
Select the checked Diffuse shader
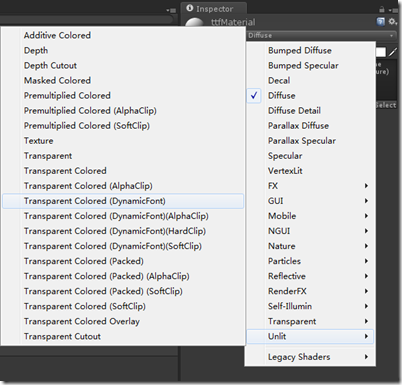[x=310, y=95]
